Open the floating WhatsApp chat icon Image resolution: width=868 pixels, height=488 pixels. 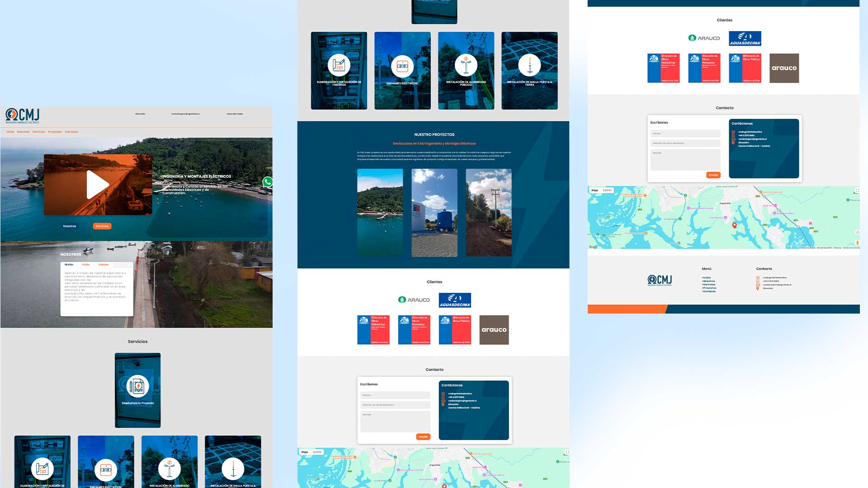[x=268, y=182]
